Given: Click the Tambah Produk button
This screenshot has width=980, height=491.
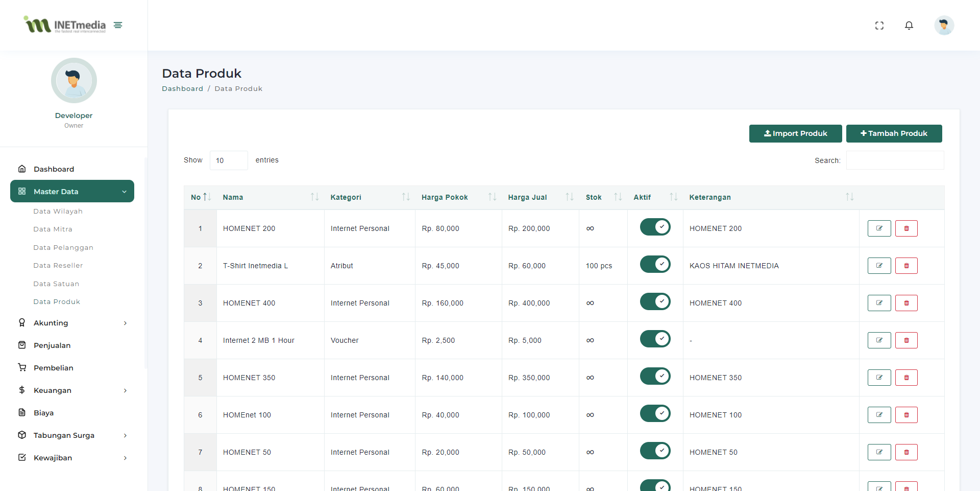Looking at the screenshot, I should (x=894, y=133).
